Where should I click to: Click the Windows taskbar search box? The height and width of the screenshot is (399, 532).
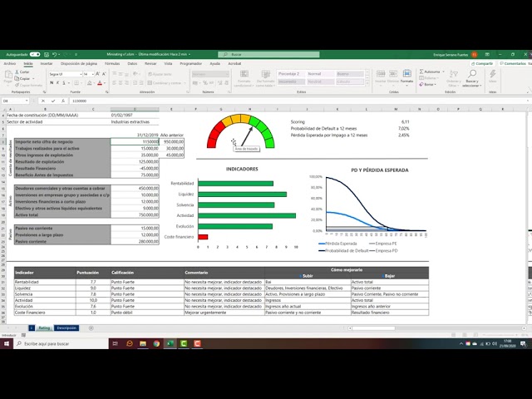click(61, 343)
